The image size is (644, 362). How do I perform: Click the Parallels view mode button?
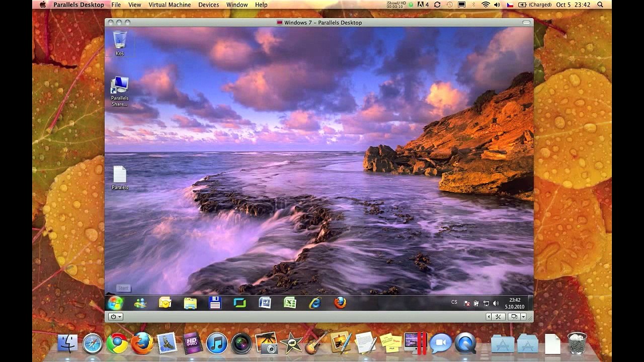point(514,317)
